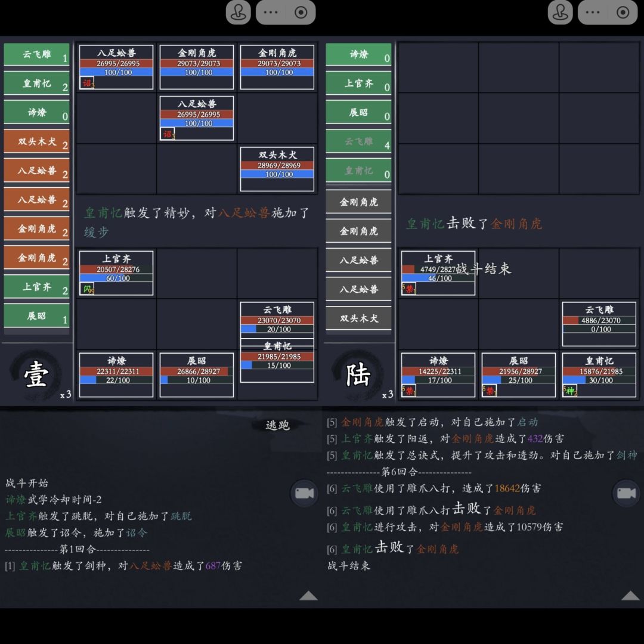
Task: Click 云飞雕's blue energy progress bar
Action: click(277, 327)
